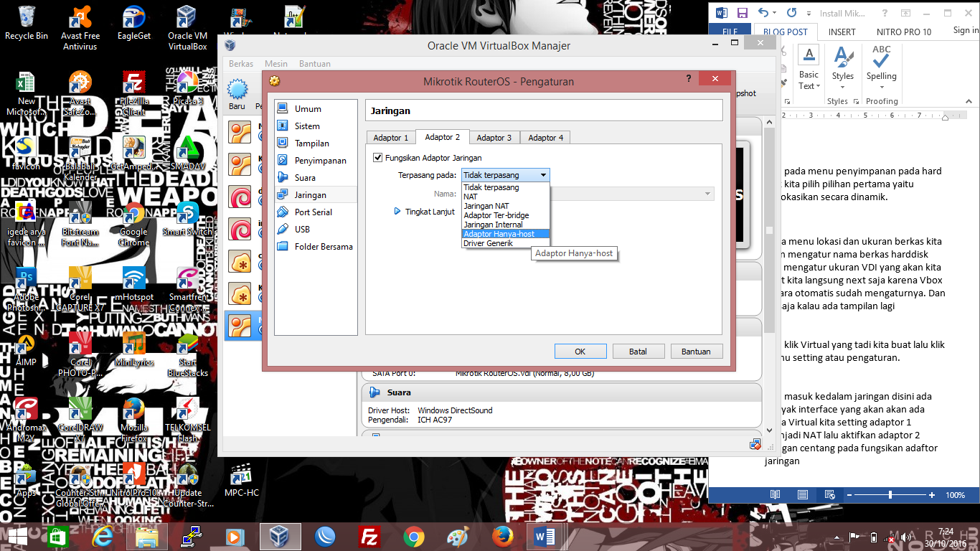The height and width of the screenshot is (551, 980).
Task: Click the Baru toolbar icon in VirtualBox Manager
Action: [237, 95]
